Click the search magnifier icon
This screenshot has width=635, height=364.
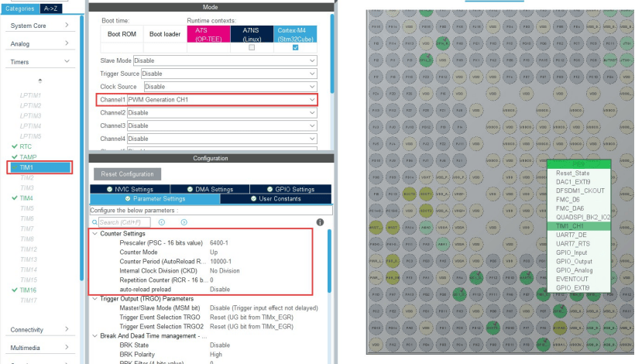coord(94,222)
